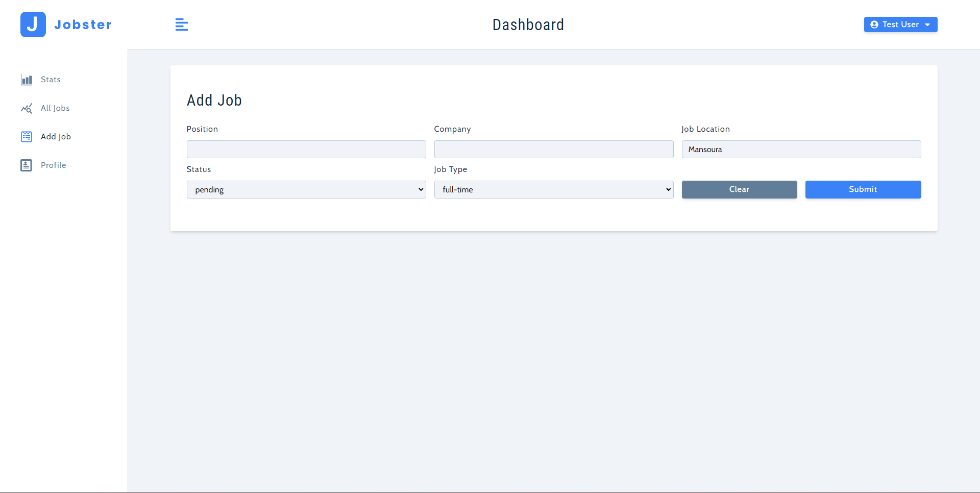Focus the Position input field
This screenshot has width=980, height=493.
pos(306,149)
